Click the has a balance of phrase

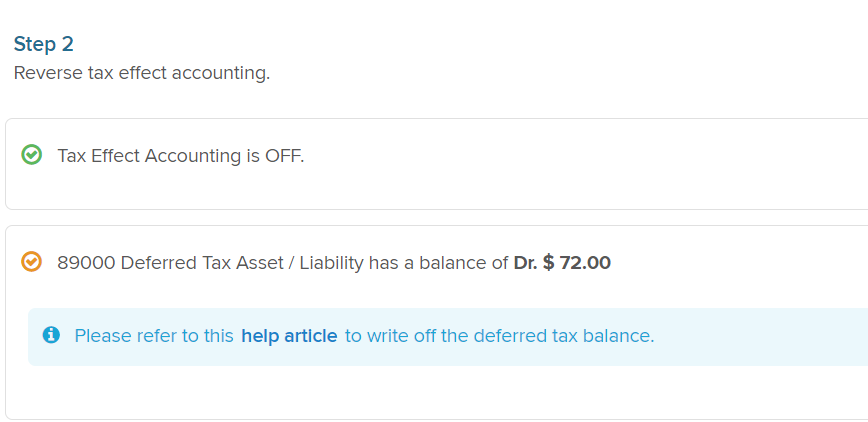pos(438,263)
